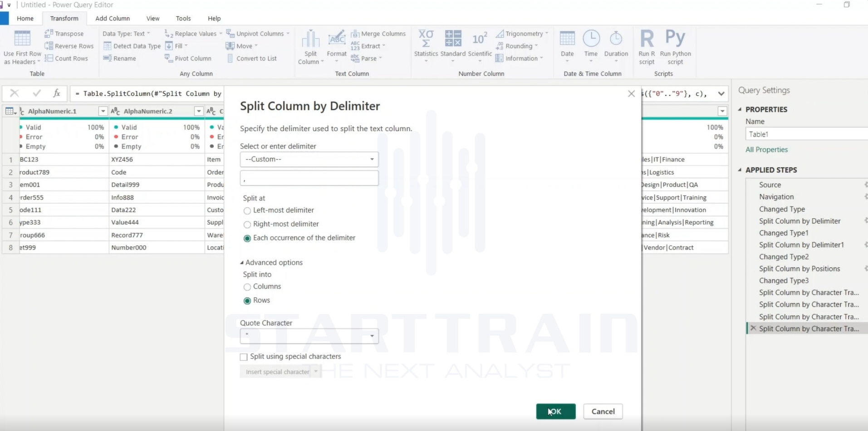Click the Merge Columns icon

pyautogui.click(x=355, y=34)
